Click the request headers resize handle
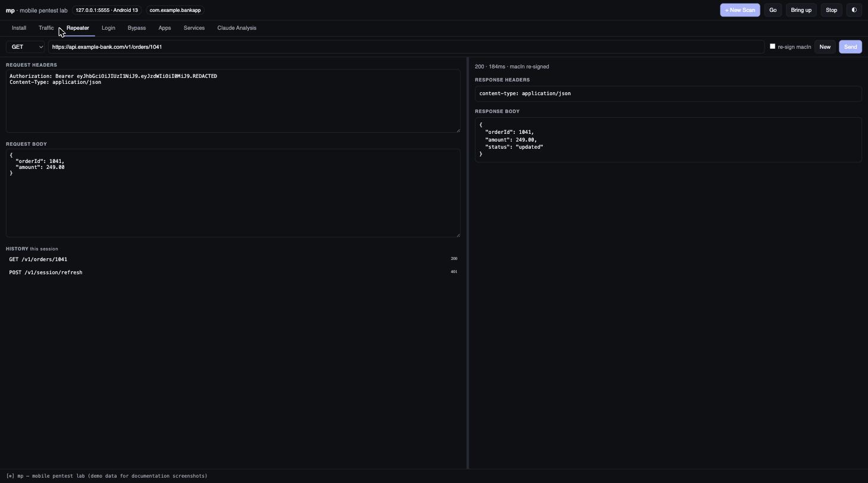Screen dimensions: 868x483 tap(458, 130)
